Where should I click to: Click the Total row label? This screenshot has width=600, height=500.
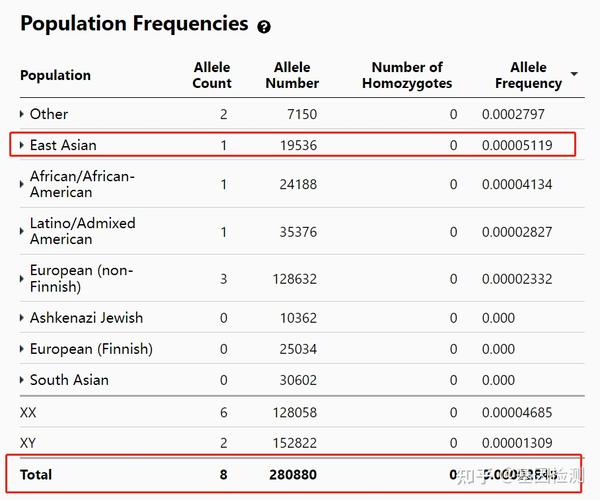tap(36, 474)
